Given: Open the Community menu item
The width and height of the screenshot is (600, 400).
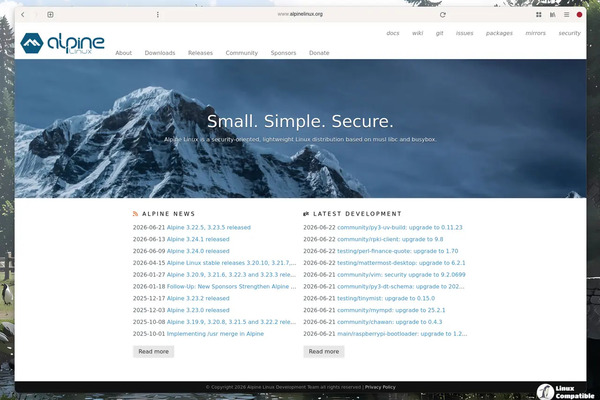Looking at the screenshot, I should [241, 53].
